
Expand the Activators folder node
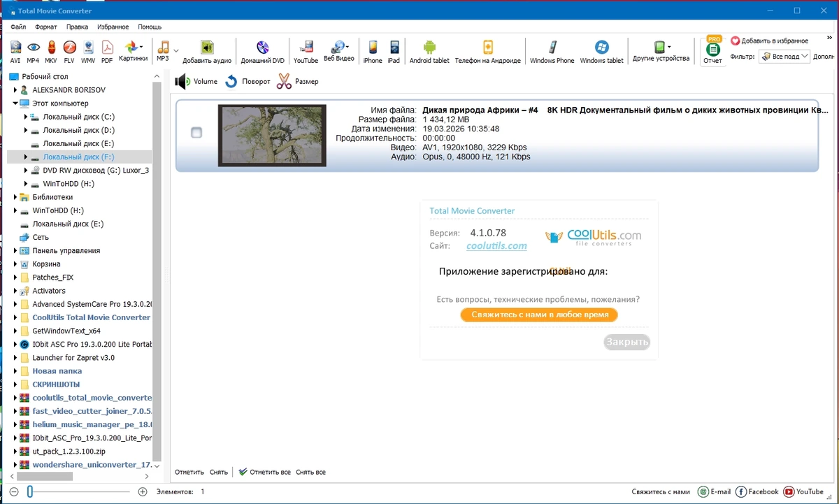16,291
